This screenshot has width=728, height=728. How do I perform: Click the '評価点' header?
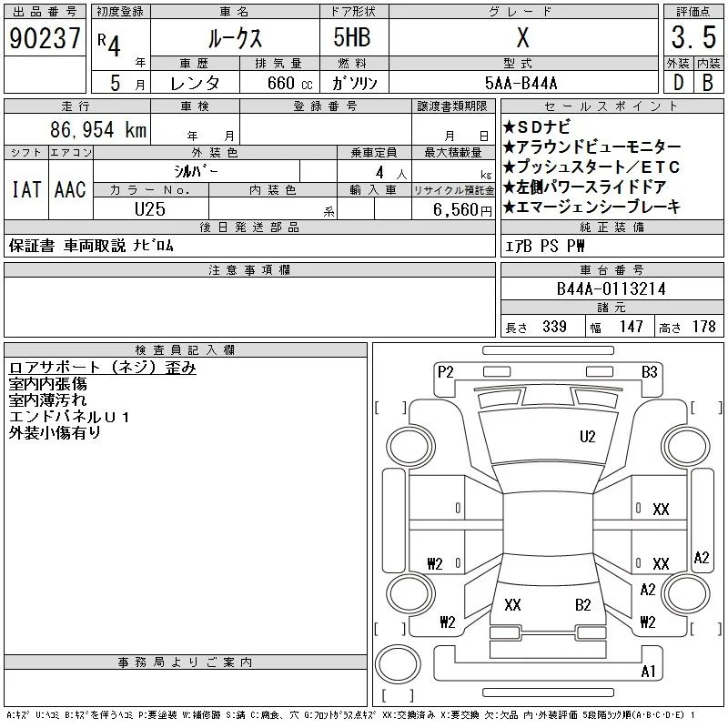(693, 12)
